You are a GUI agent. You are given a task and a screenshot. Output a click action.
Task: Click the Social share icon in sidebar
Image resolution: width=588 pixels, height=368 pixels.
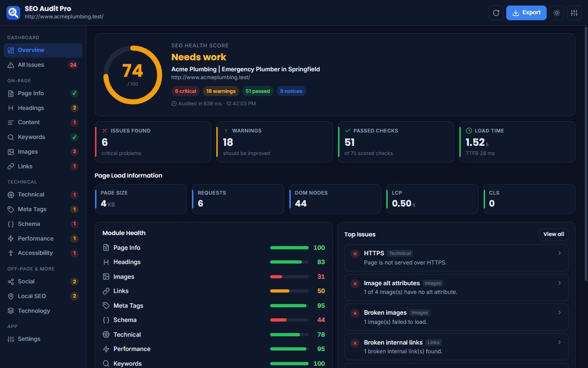pyautogui.click(x=11, y=282)
